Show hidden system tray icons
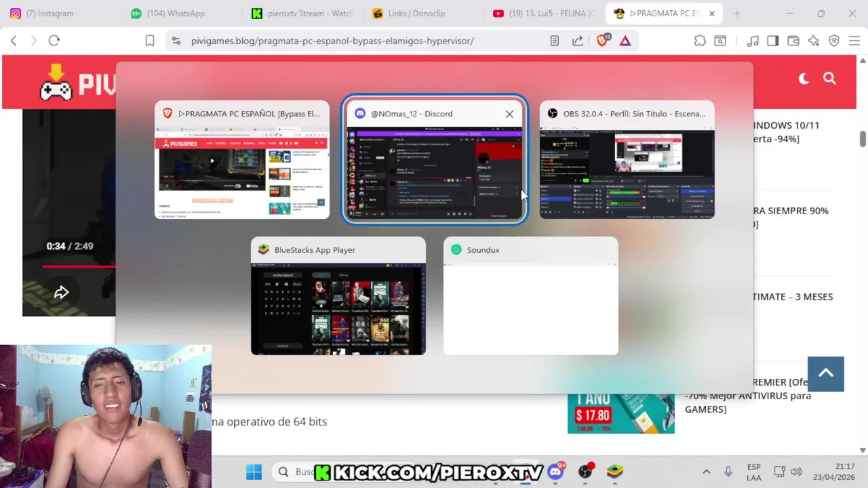 (706, 472)
